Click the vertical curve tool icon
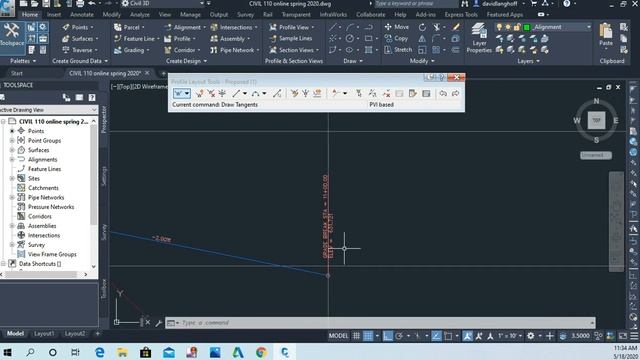 [256, 93]
